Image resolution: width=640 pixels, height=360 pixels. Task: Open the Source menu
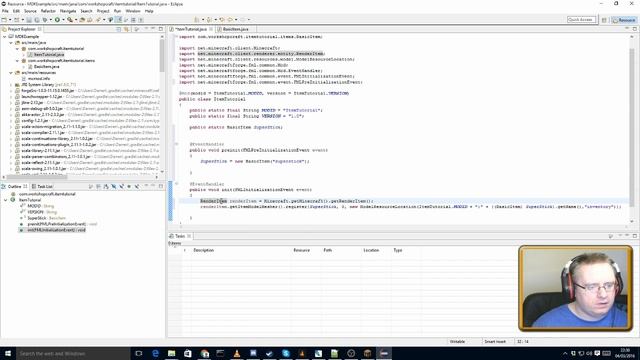click(30, 11)
